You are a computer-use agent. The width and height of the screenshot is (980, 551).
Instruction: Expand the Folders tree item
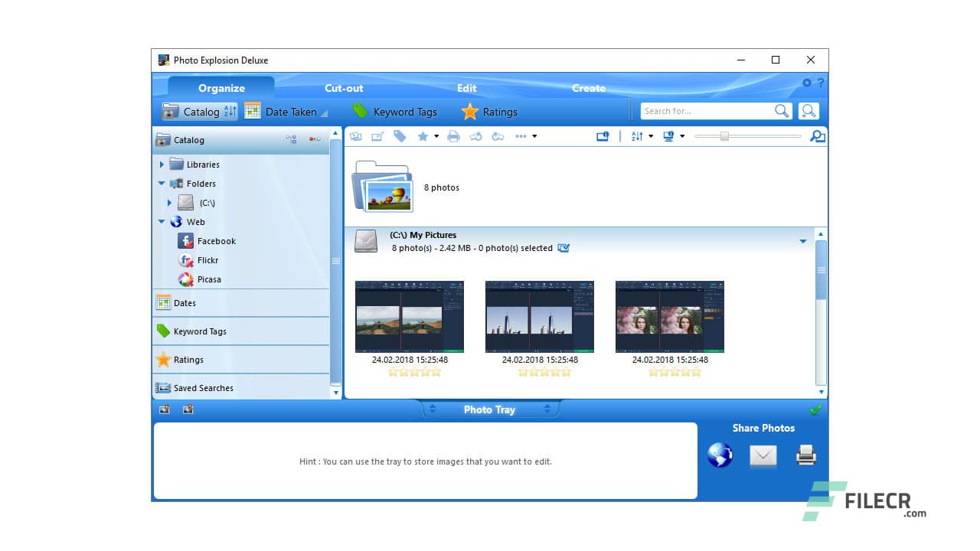[161, 184]
